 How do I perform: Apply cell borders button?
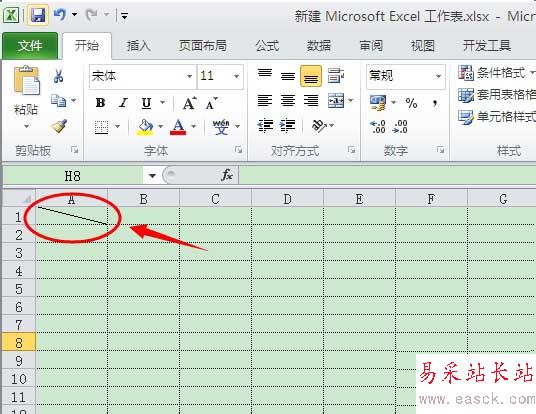click(101, 127)
